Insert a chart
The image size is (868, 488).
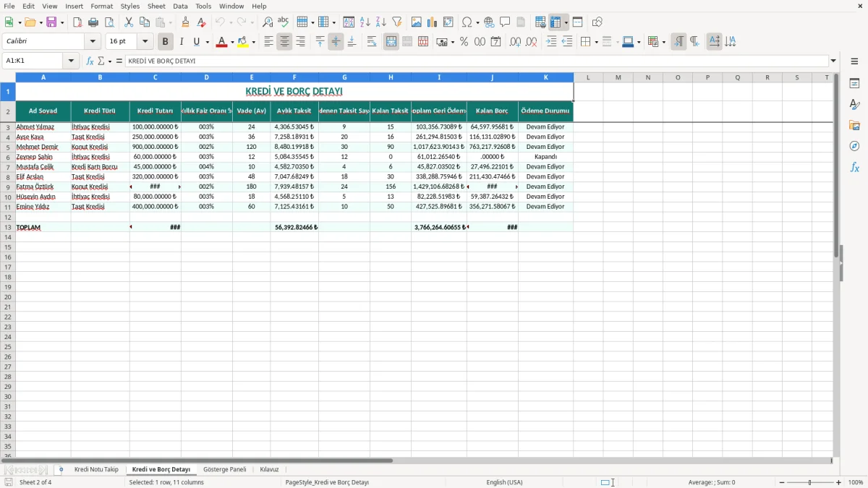433,22
